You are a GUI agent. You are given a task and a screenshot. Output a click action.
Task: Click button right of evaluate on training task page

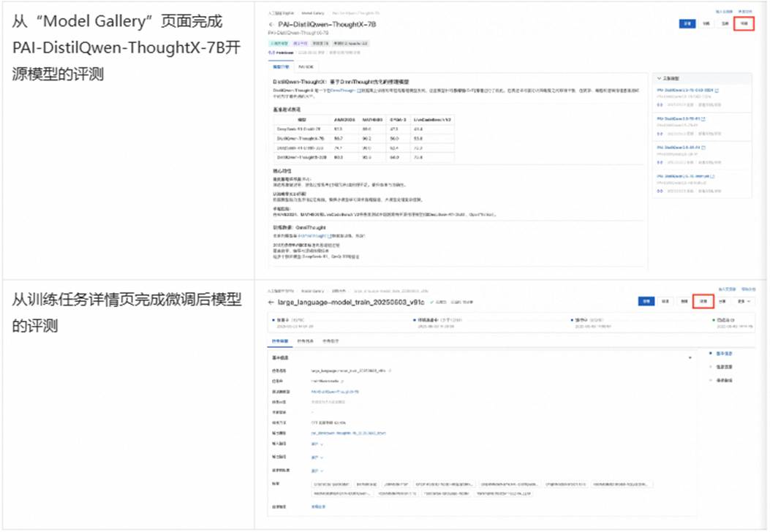(722, 301)
